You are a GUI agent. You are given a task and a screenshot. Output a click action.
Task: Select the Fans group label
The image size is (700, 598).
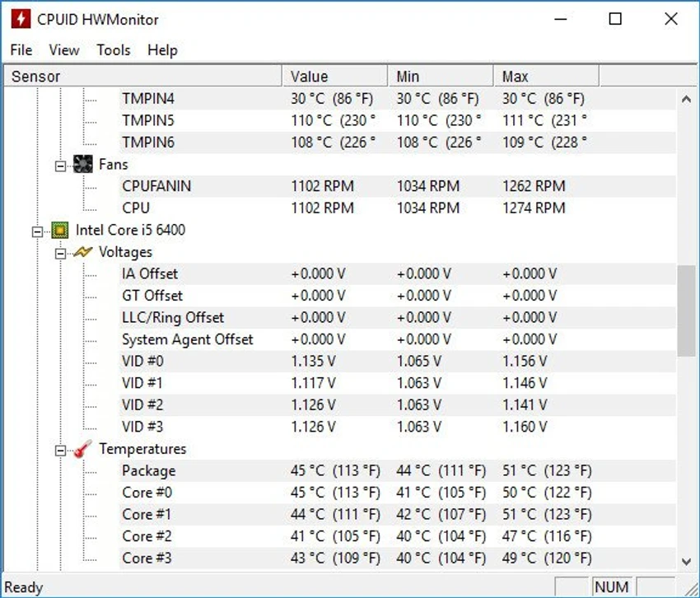click(x=114, y=165)
